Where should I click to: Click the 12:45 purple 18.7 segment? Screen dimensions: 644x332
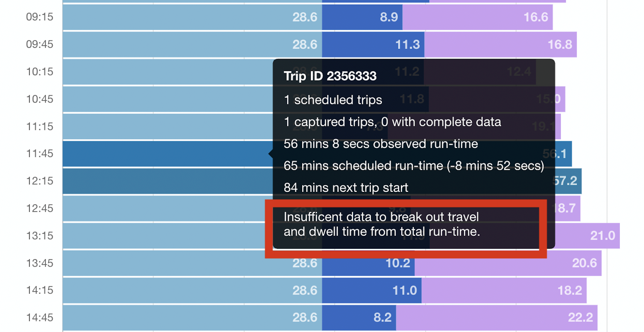tap(567, 209)
